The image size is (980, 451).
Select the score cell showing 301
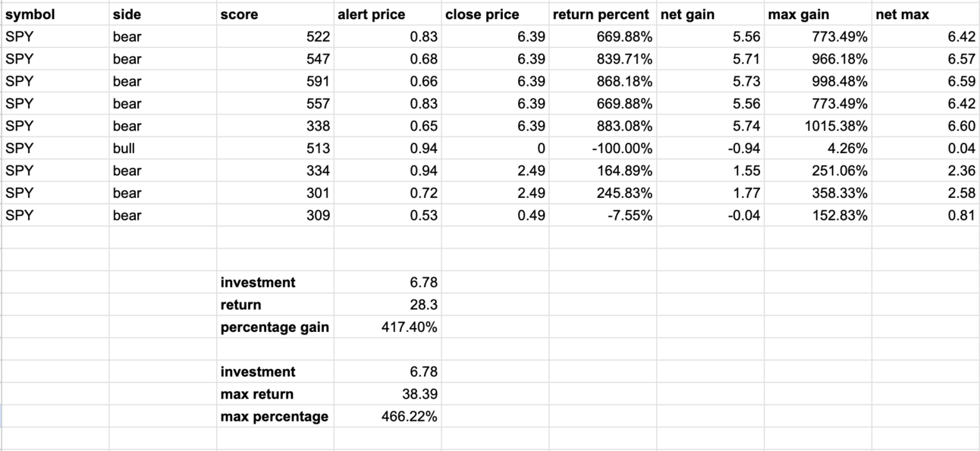[275, 193]
